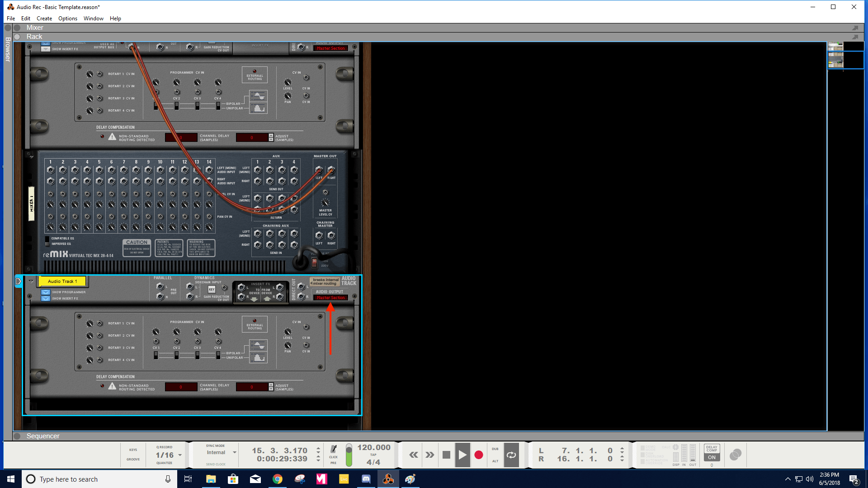The height and width of the screenshot is (488, 868).
Task: Click the Bipolar curve icon on Audio Track 1
Action: (x=258, y=346)
